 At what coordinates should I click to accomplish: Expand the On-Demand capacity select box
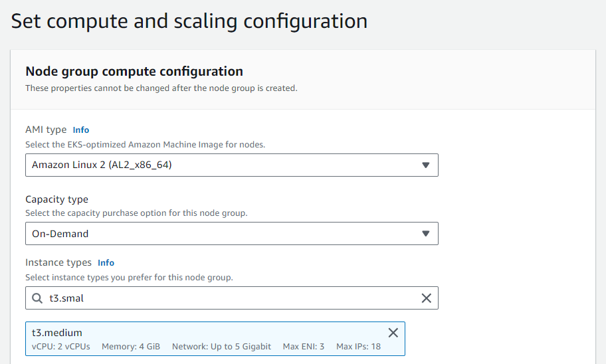click(232, 233)
